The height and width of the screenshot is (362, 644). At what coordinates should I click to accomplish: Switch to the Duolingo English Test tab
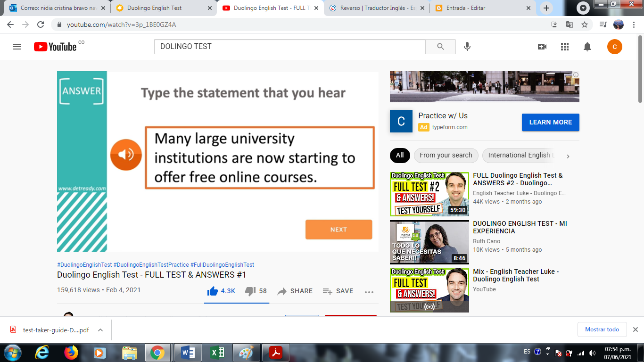coord(163,8)
